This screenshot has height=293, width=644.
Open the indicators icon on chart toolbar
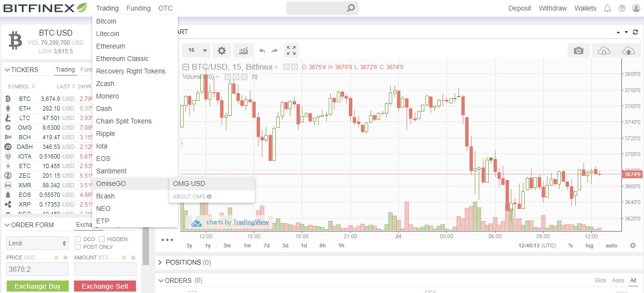coord(243,50)
